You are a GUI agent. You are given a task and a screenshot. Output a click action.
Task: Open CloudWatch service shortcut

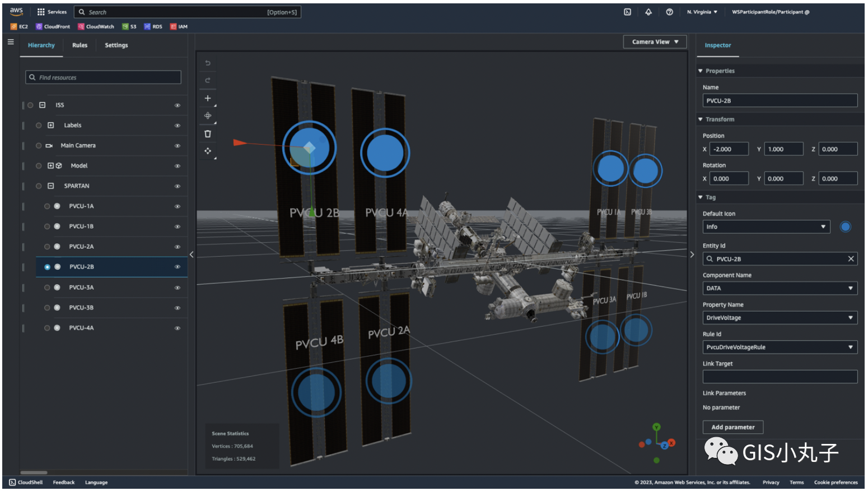96,26
